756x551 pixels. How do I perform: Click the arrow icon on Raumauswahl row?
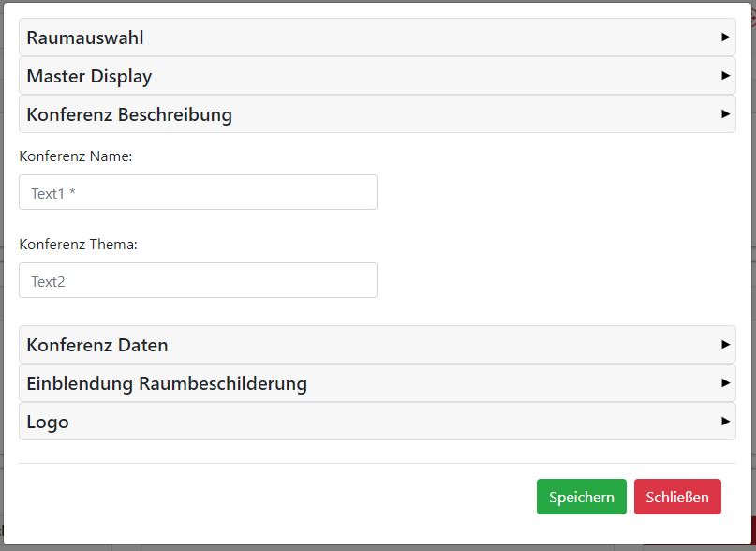tap(725, 37)
